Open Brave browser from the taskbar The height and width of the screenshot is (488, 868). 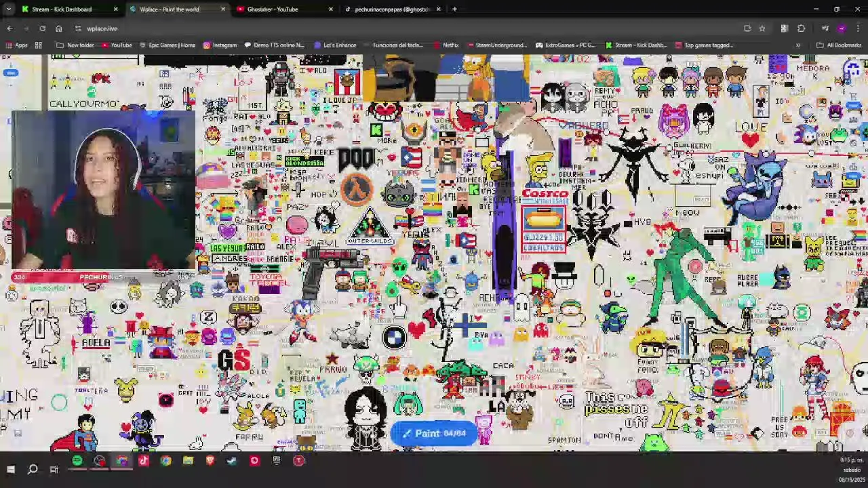tap(210, 461)
